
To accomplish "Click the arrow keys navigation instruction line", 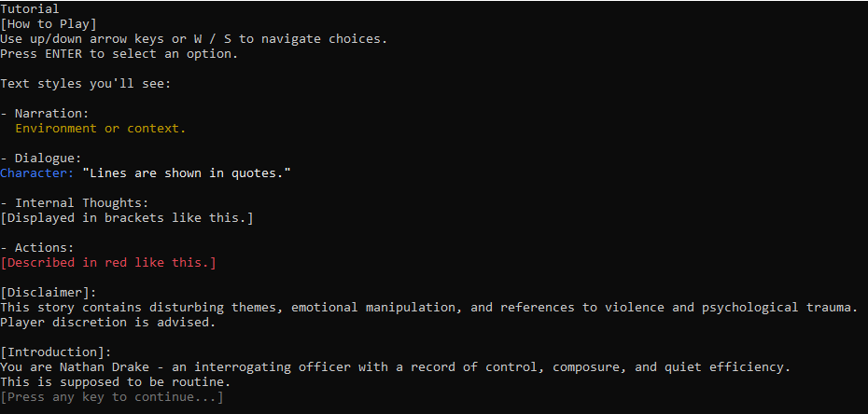I will click(x=193, y=39).
